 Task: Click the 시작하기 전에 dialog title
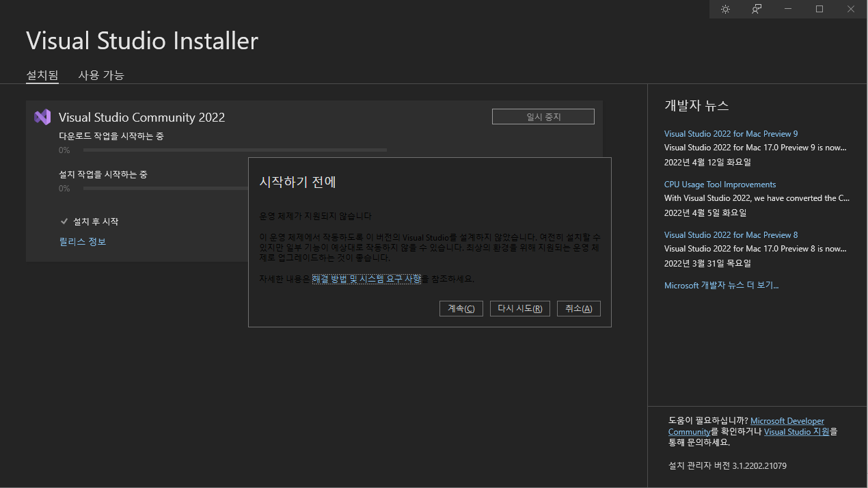point(298,182)
